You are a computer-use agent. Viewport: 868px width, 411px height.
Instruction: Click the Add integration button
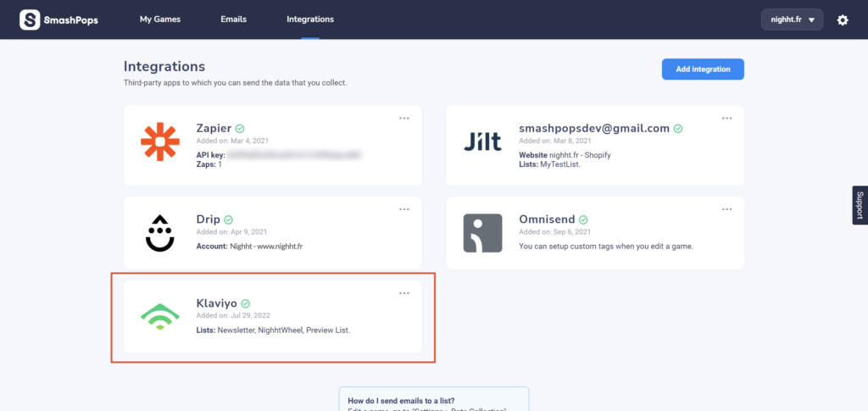(x=703, y=69)
